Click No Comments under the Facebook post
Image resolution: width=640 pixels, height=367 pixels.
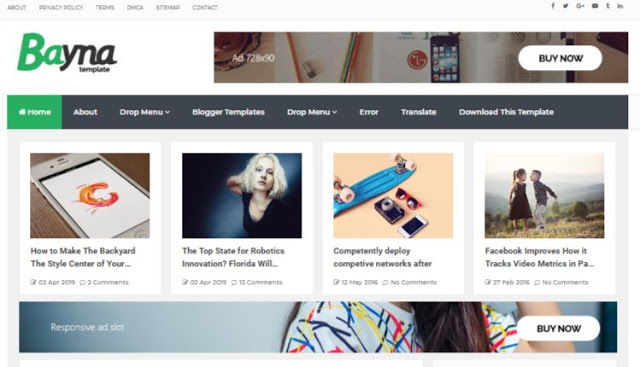point(561,282)
